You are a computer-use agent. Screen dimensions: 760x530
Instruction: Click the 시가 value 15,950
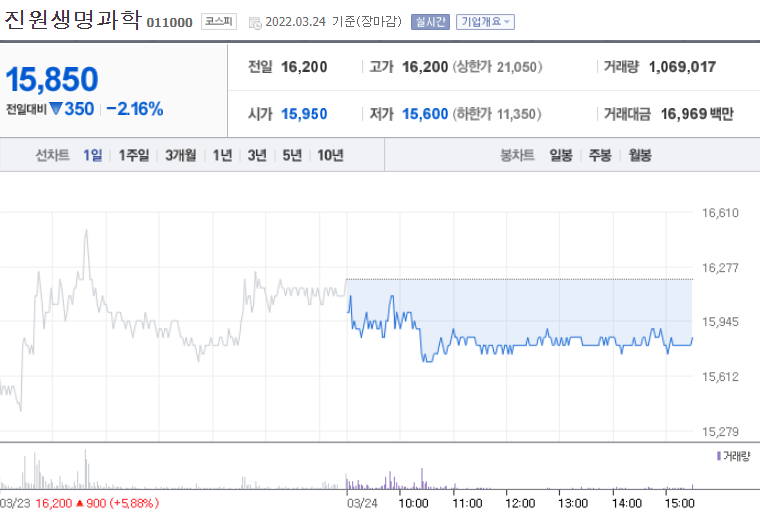coord(304,114)
